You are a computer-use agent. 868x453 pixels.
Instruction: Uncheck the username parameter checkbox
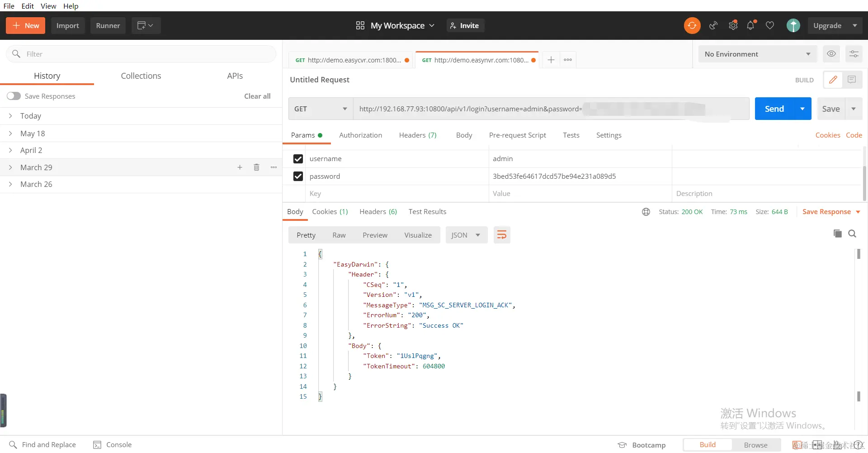(298, 159)
